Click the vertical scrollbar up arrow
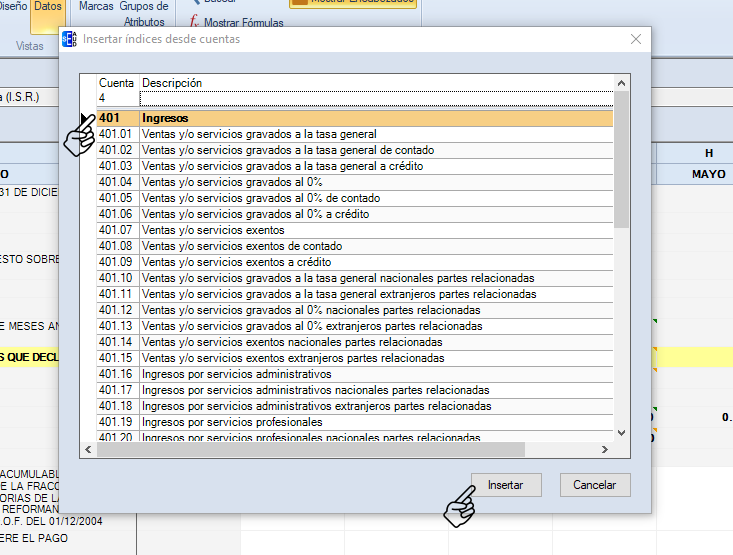Viewport: 733px width, 555px height. click(x=621, y=83)
